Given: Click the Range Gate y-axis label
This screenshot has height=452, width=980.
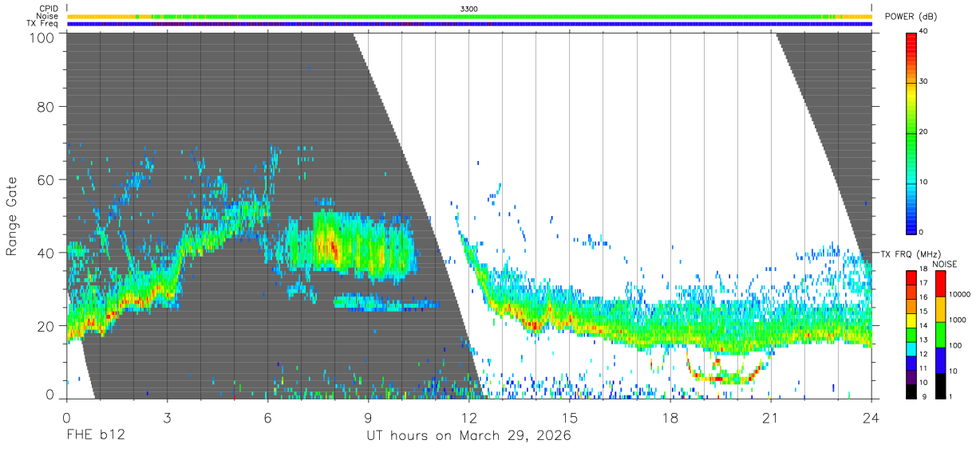Looking at the screenshot, I should click(x=12, y=217).
